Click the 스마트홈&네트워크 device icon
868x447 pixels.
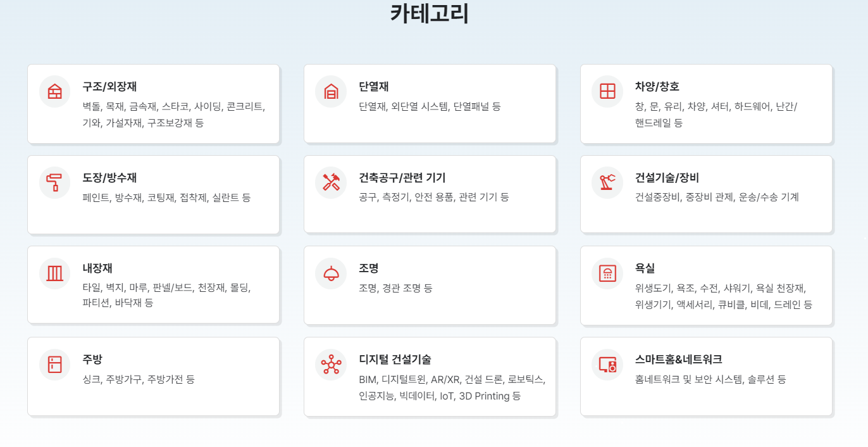[607, 365]
